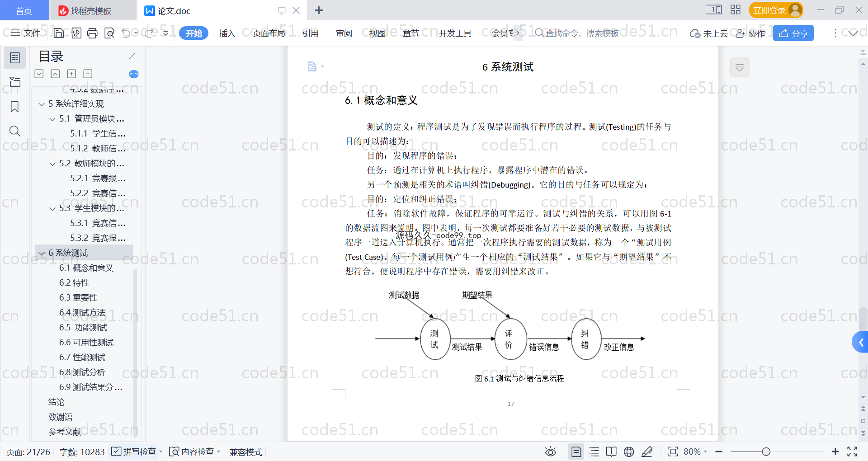Toggle 拼写检查 spell check

click(137, 452)
